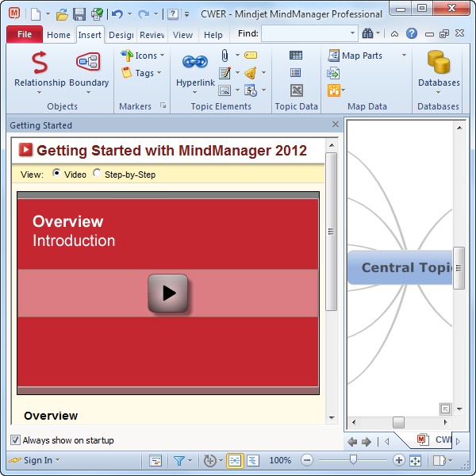
Task: Click the Fit Map icon in status bar
Action: [415, 460]
